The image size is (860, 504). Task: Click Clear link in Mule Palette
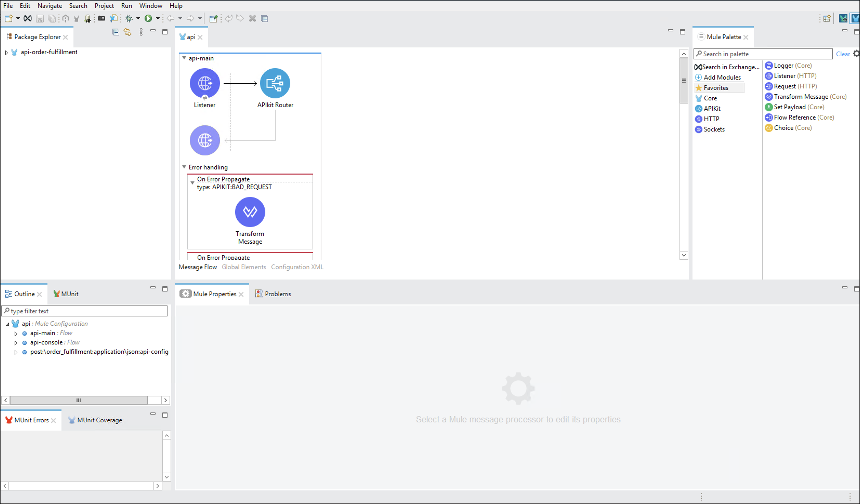(x=843, y=54)
